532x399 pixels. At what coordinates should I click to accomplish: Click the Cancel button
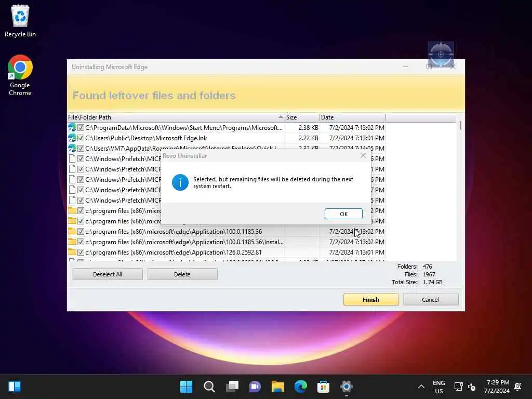431,300
